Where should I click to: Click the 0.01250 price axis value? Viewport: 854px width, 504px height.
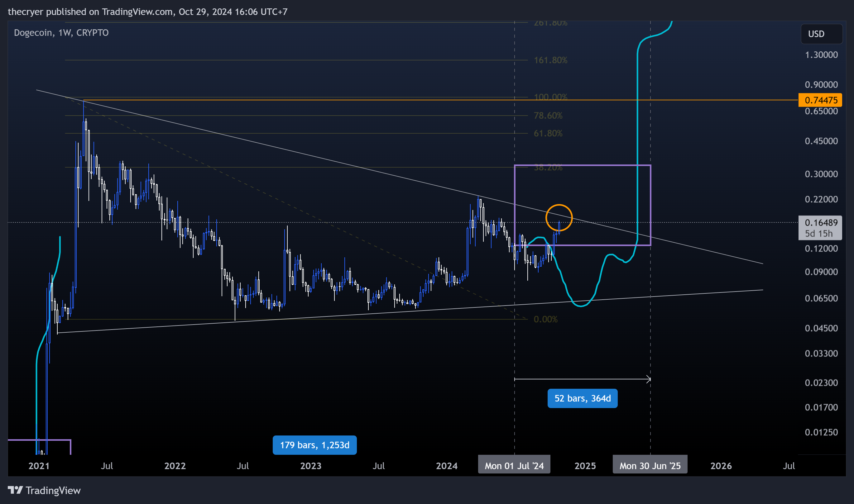[x=821, y=432]
